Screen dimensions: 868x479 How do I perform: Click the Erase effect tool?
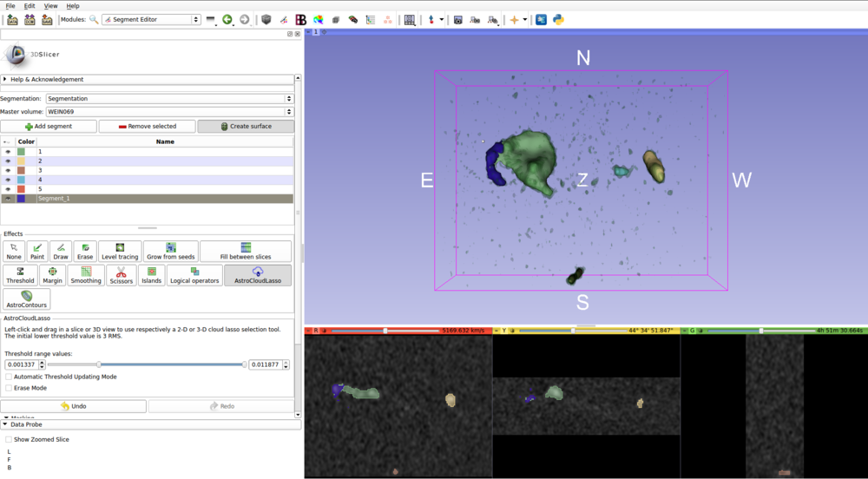pyautogui.click(x=85, y=251)
